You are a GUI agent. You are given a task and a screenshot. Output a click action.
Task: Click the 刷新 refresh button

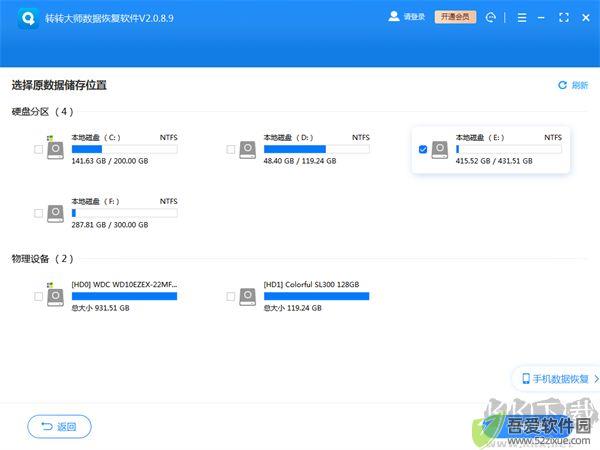(573, 85)
